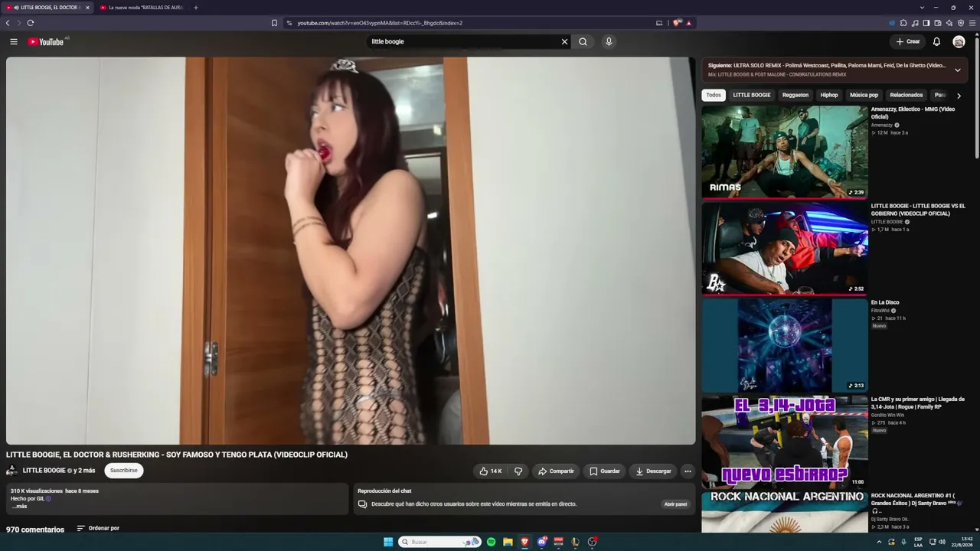Toggle the browser sidebar panel
This screenshot has height=551, width=980.
[926, 23]
